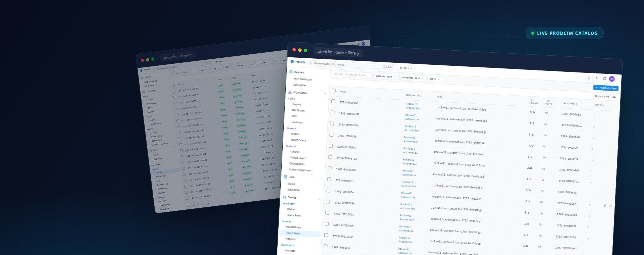Open the Status filter in the background devices window
The width and height of the screenshot is (644, 255).
pyautogui.click(x=205, y=70)
